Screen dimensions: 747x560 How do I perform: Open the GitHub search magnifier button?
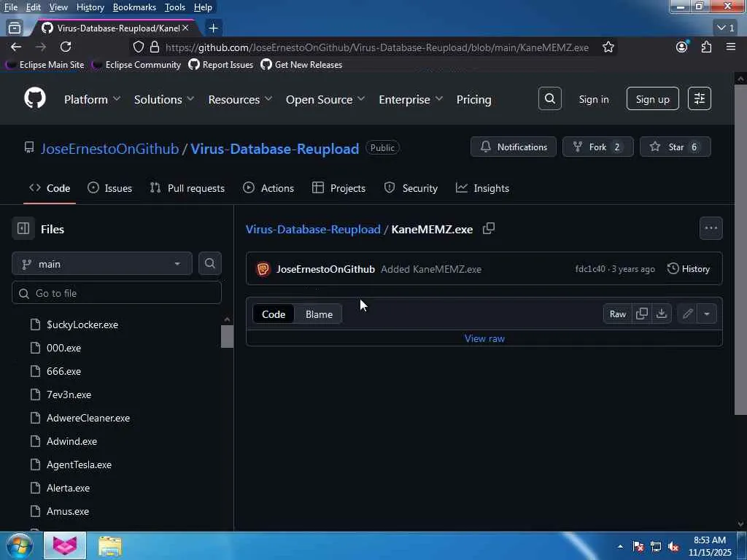point(550,98)
